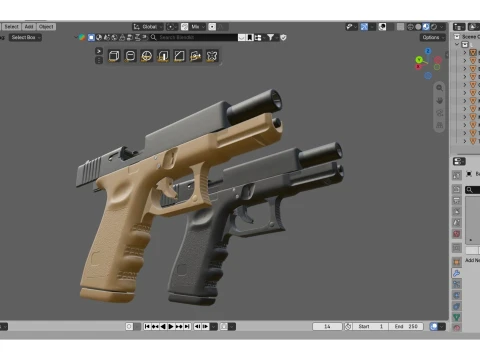This screenshot has width=480, height=360.
Task: Click the blue Z axis on the gizmo
Action: 428,51
